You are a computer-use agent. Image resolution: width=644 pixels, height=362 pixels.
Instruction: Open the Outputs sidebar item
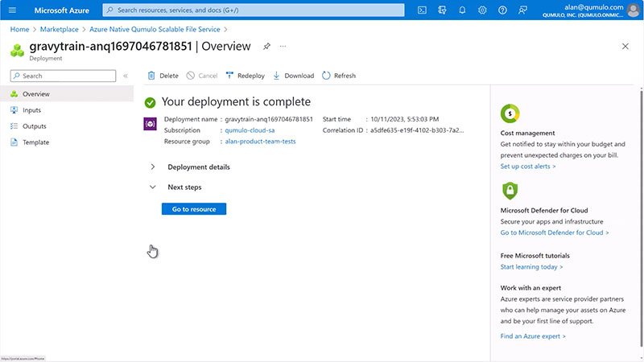35,126
